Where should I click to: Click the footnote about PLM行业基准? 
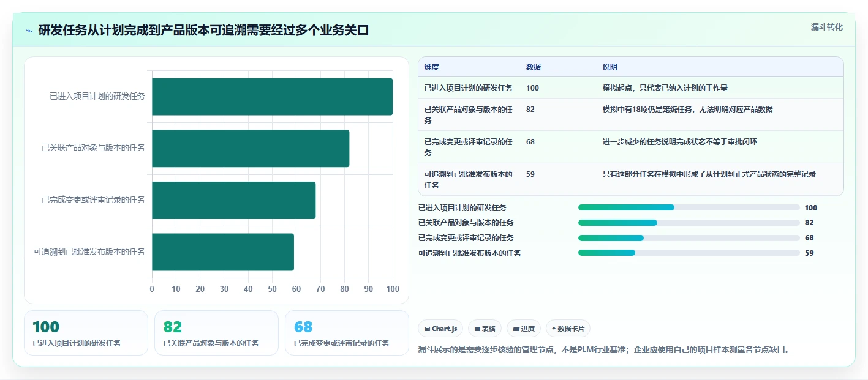[x=605, y=350]
